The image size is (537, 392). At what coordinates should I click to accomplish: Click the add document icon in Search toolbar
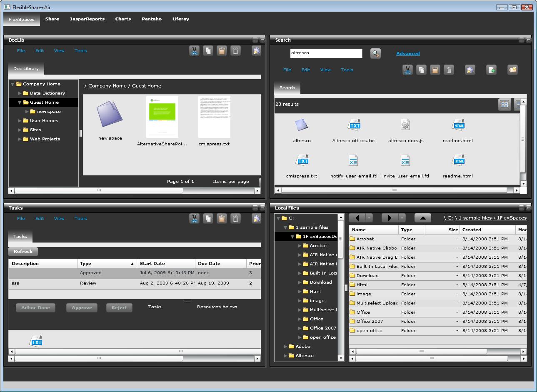pos(492,70)
